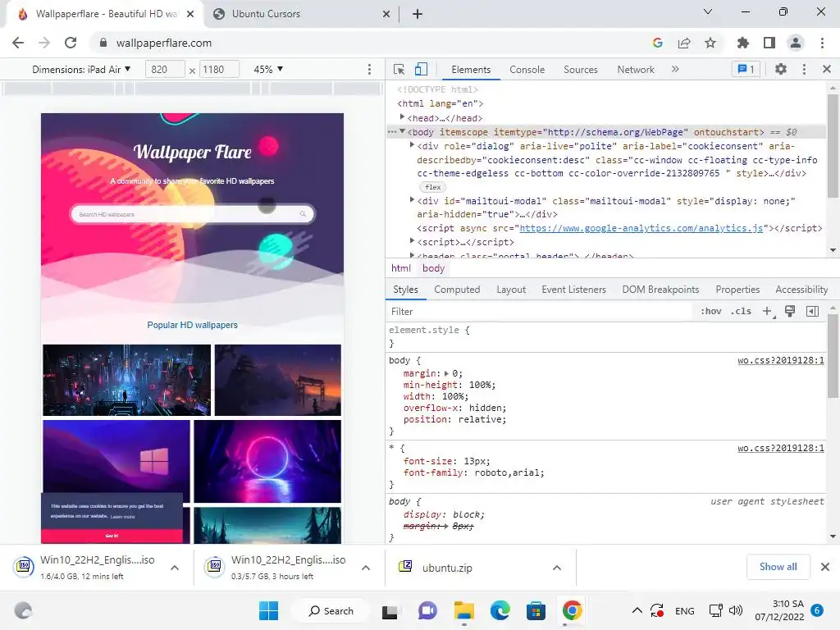Edit the viewport height field 1180
The image size is (840, 630).
(x=218, y=70)
